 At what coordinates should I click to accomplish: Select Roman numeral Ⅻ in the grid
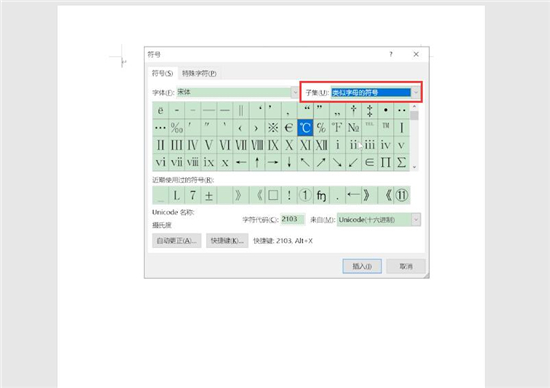pyautogui.click(x=321, y=145)
